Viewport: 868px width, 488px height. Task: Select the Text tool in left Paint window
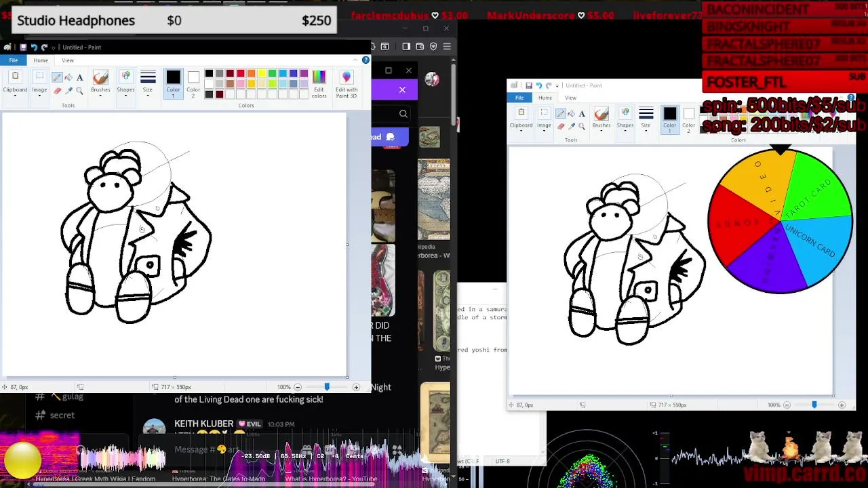79,77
